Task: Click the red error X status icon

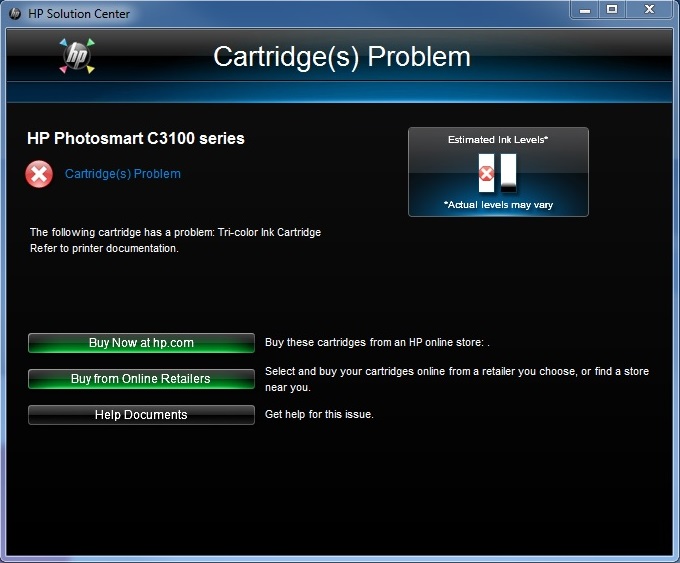Action: [x=39, y=174]
